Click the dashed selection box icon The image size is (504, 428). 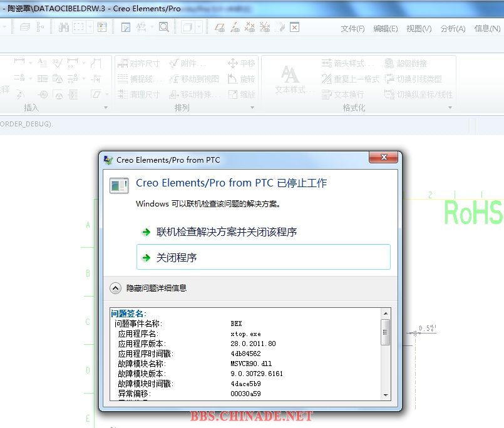[78, 28]
